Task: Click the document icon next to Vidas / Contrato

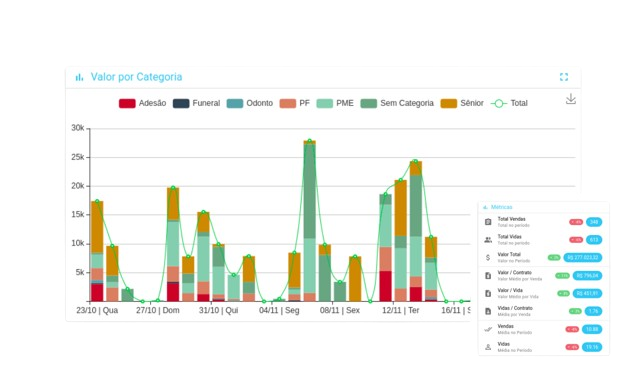Action: point(488,311)
